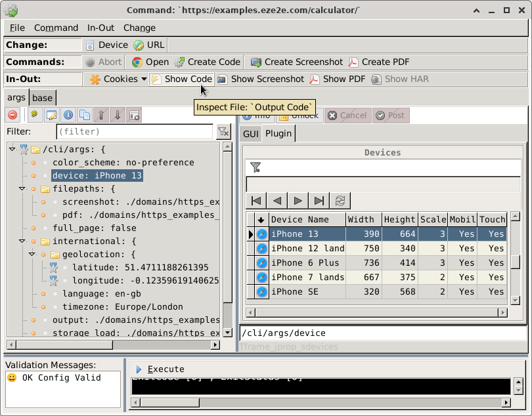Viewport: 532px width, 416px height.
Task: Click the Post button
Action: (x=391, y=115)
